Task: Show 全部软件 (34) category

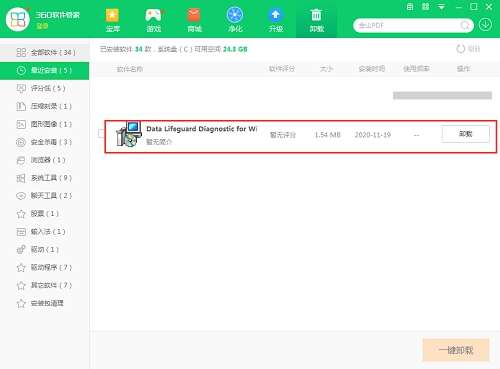Action: pyautogui.click(x=45, y=52)
